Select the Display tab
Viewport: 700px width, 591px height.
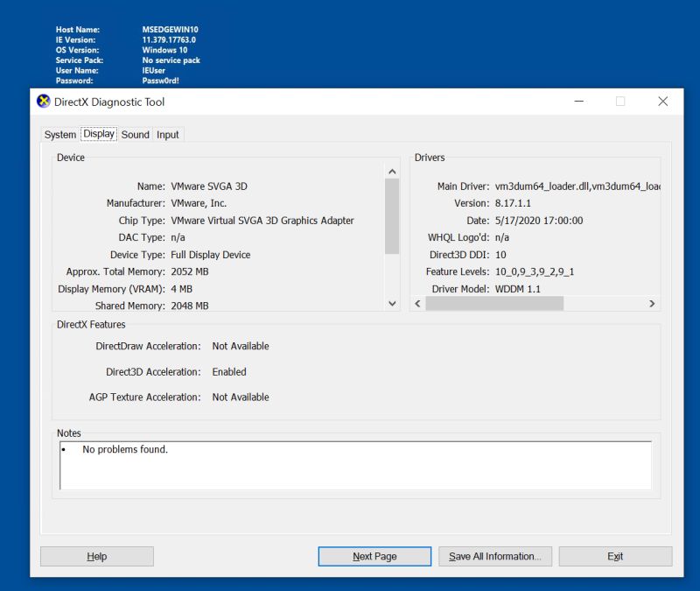click(x=98, y=133)
